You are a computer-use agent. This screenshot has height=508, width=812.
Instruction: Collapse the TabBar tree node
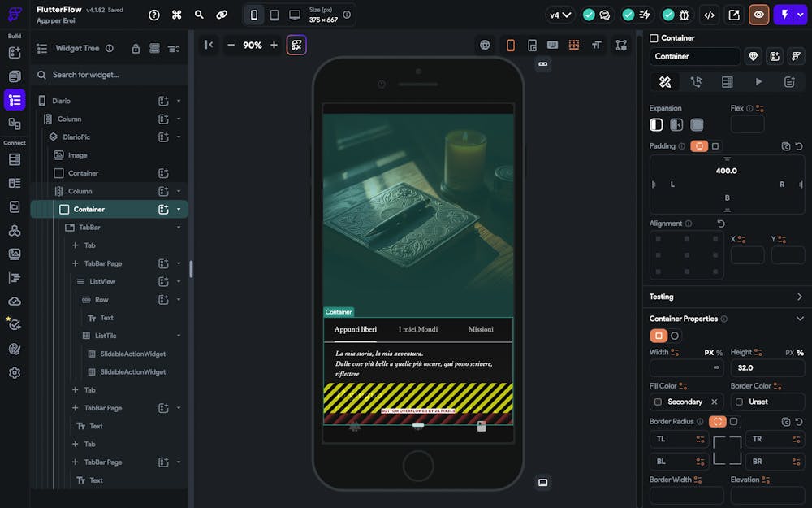click(179, 228)
